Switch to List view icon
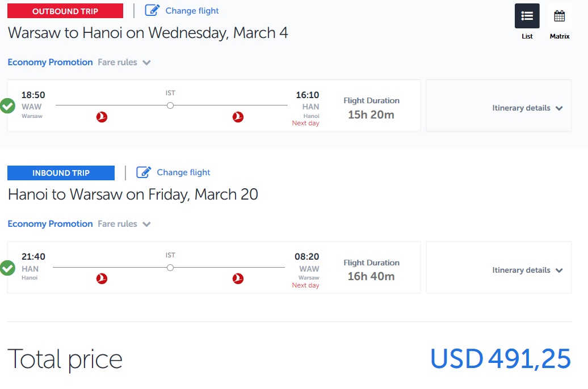 [527, 16]
